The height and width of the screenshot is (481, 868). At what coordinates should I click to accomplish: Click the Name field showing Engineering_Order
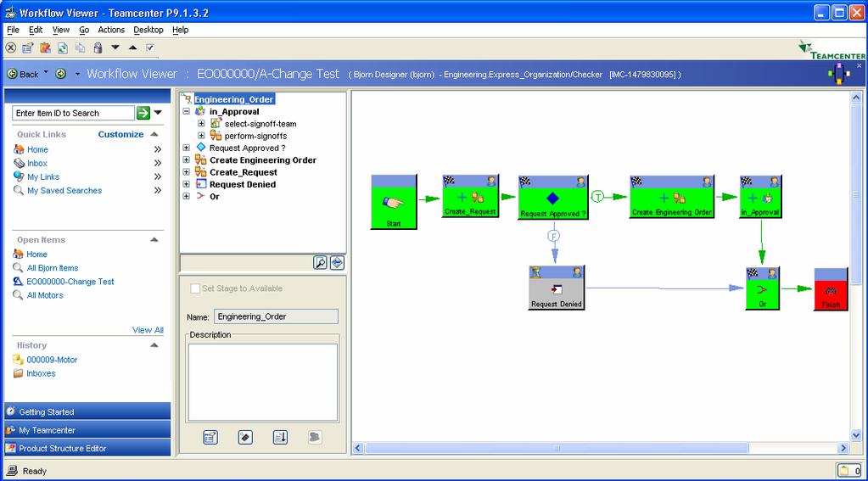[276, 316]
